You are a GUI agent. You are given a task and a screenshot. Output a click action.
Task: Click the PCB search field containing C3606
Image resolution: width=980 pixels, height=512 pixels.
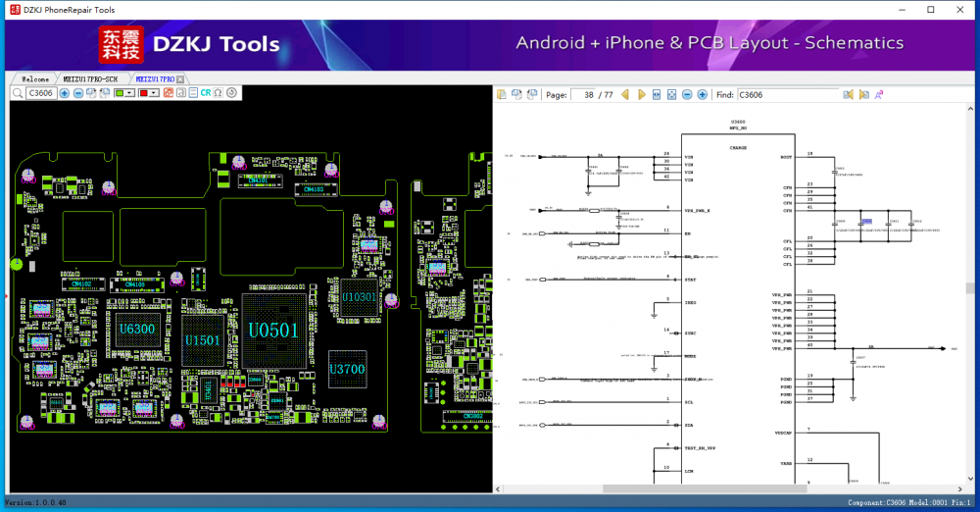click(x=41, y=93)
